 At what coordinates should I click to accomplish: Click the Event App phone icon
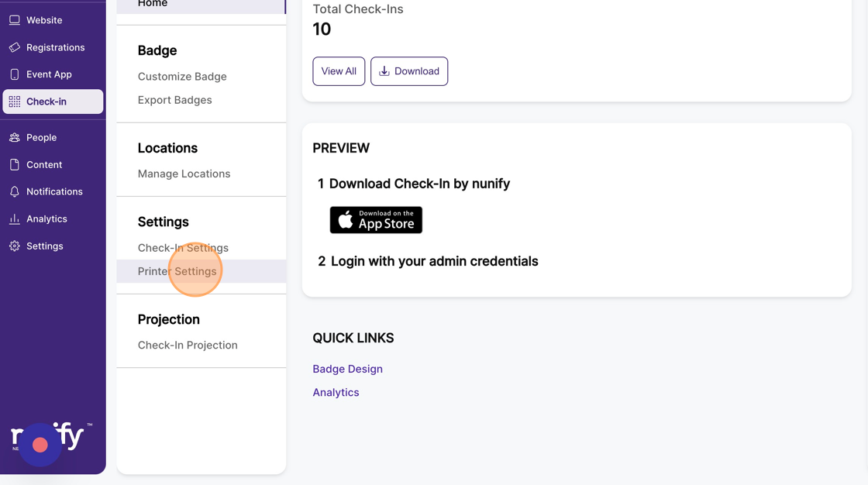pyautogui.click(x=15, y=74)
